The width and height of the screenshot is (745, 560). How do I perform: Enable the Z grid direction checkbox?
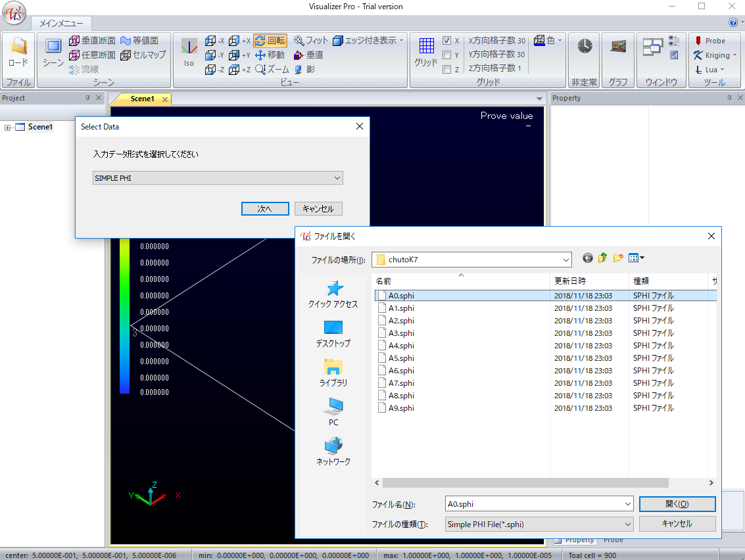coord(447,69)
